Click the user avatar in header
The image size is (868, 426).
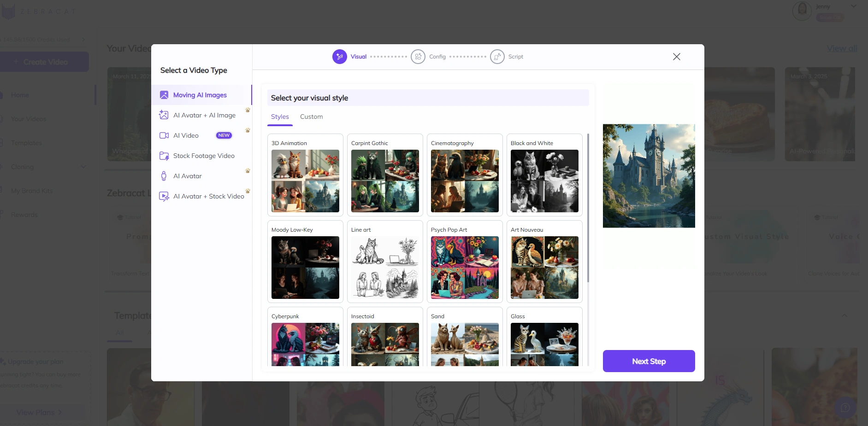click(802, 10)
